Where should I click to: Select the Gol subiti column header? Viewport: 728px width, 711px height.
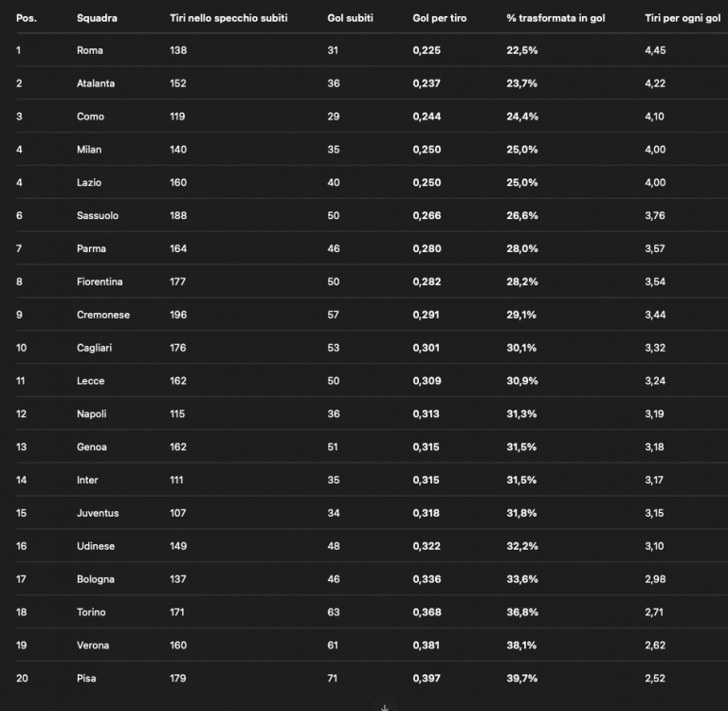[x=350, y=18]
